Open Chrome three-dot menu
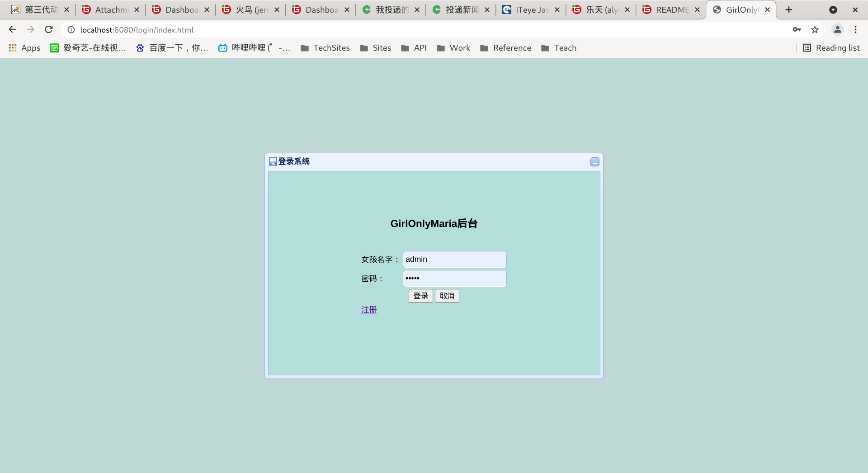This screenshot has width=868, height=473. tap(855, 29)
